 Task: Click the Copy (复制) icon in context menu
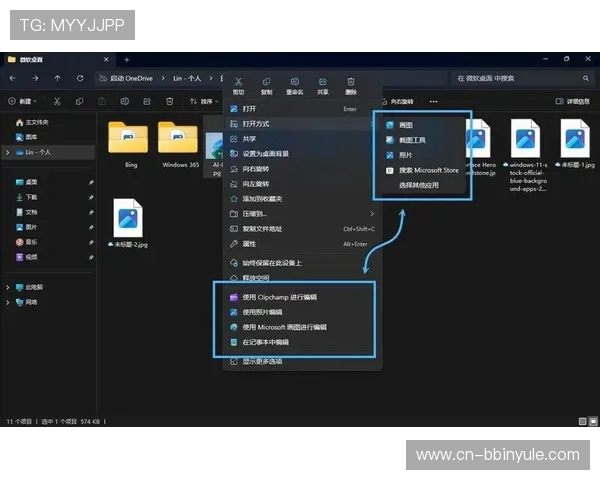click(x=266, y=81)
